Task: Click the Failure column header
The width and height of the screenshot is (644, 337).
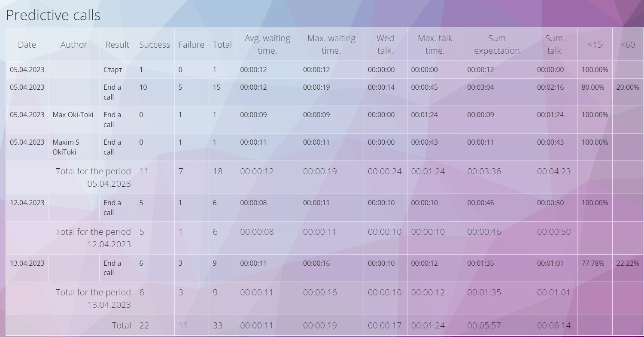Action: (191, 45)
